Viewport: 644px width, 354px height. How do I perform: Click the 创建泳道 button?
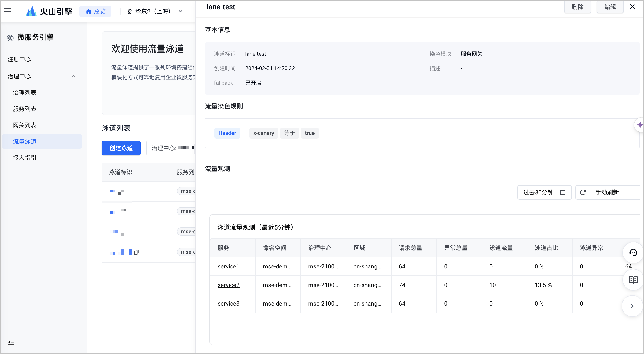tap(121, 148)
